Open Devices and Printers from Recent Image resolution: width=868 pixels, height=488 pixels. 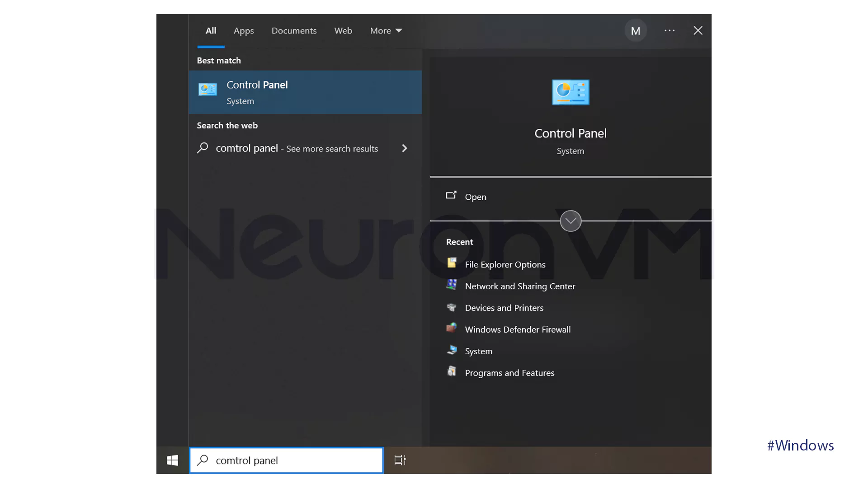(504, 308)
